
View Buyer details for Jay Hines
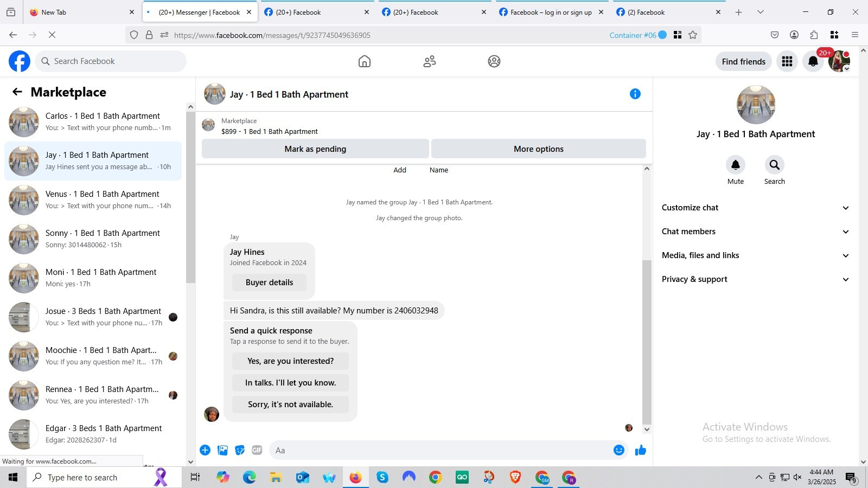pyautogui.click(x=269, y=282)
